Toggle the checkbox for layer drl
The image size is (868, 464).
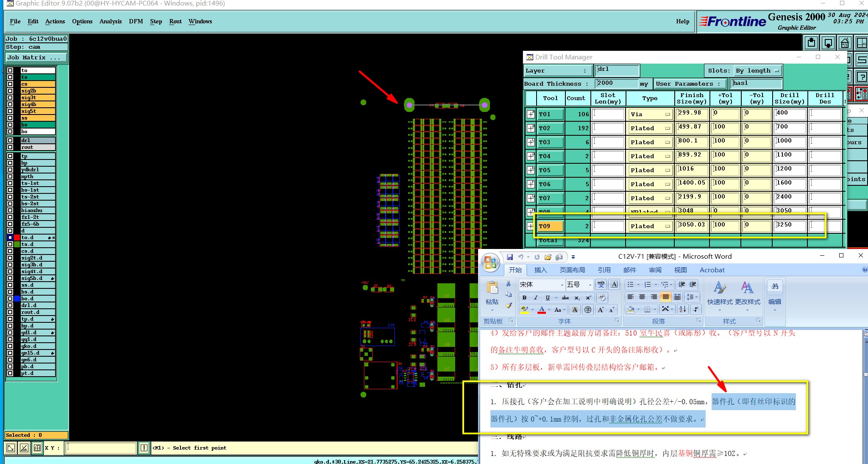pyautogui.click(x=10, y=140)
